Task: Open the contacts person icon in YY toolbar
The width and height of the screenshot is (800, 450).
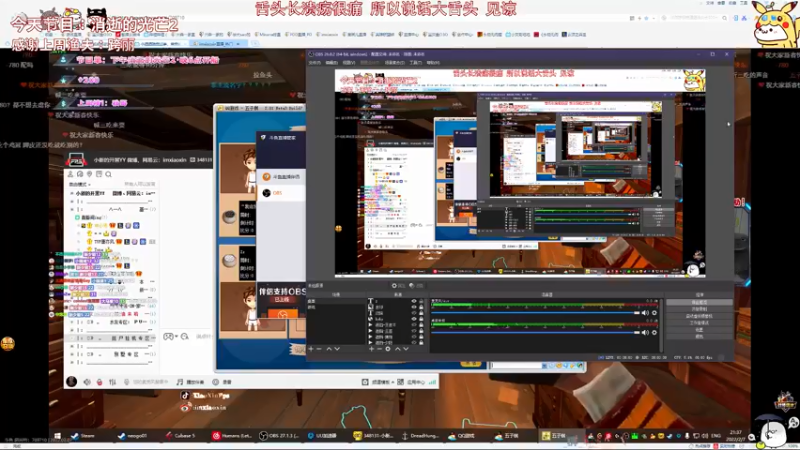Action: click(70, 174)
